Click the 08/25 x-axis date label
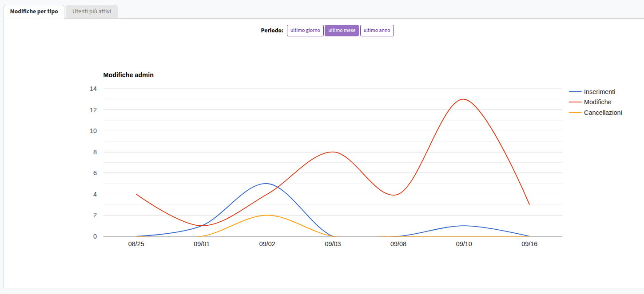 click(x=136, y=244)
